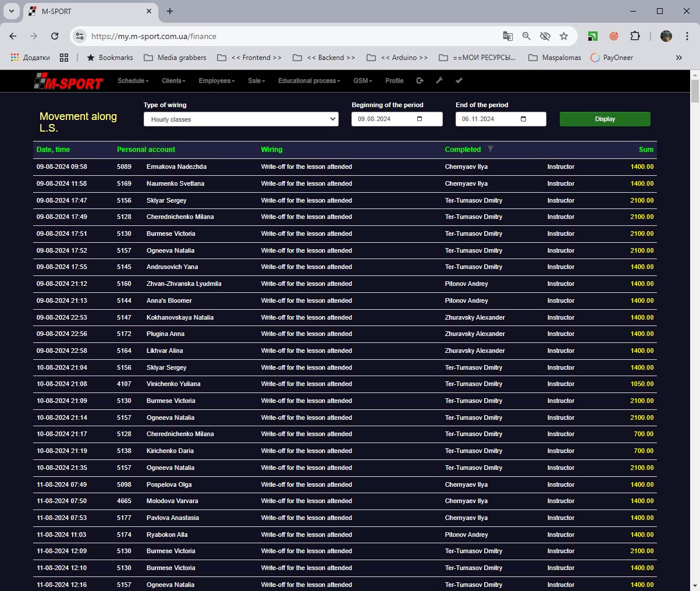Image resolution: width=700 pixels, height=591 pixels.
Task: Click the logout icon in navbar
Action: point(420,80)
